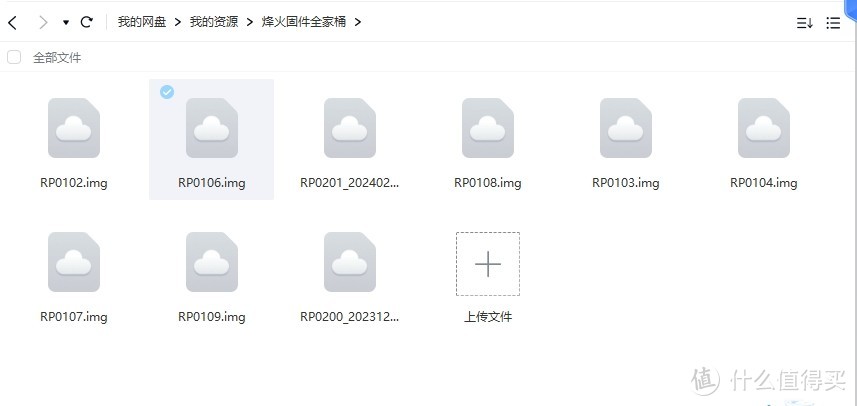Open the navigation history dropdown arrow
Image resolution: width=857 pixels, height=406 pixels.
[x=66, y=23]
